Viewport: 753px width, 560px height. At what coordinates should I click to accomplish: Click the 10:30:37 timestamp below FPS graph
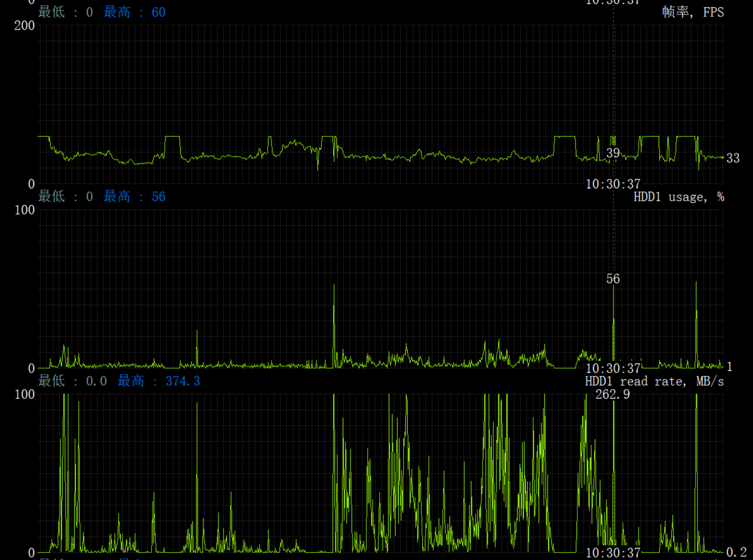click(x=613, y=184)
